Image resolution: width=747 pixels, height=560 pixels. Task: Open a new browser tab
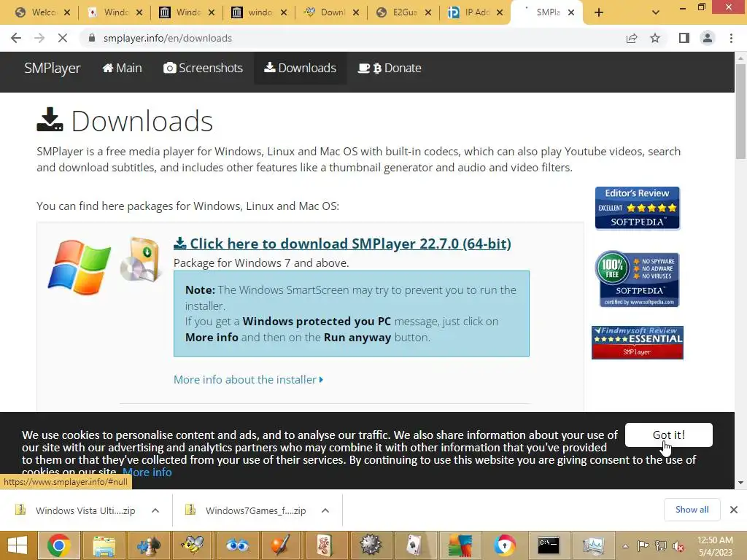[599, 12]
